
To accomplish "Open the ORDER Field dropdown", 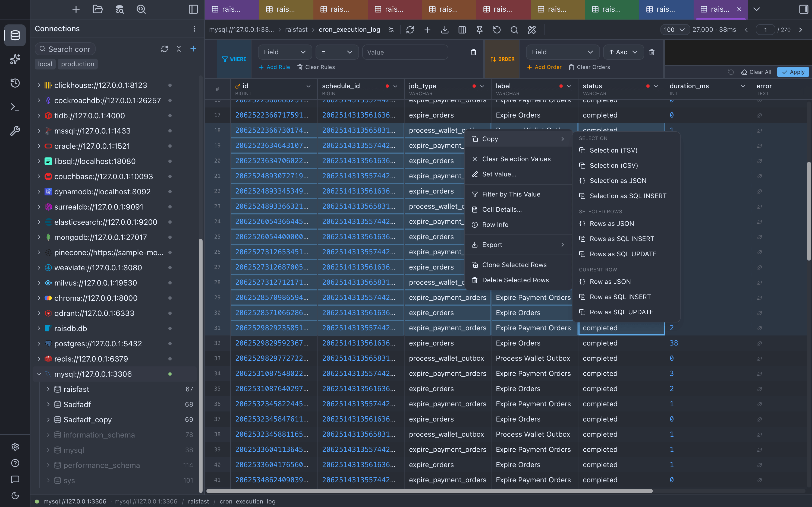I will 563,52.
